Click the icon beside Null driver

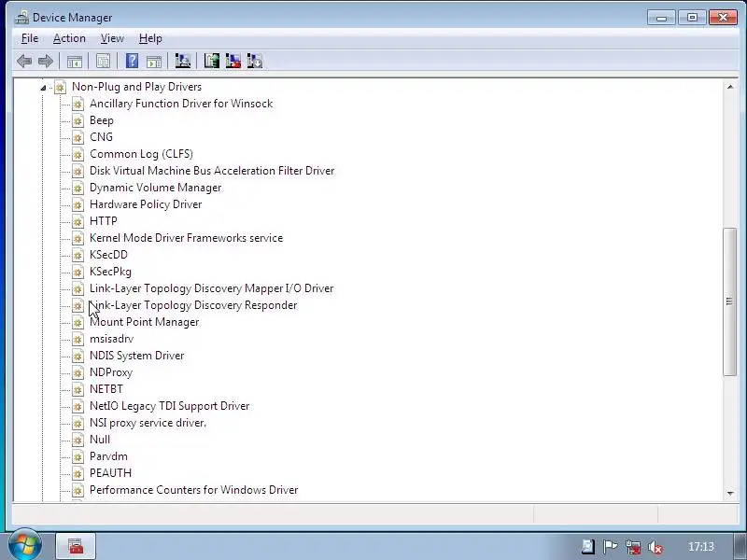tap(78, 440)
